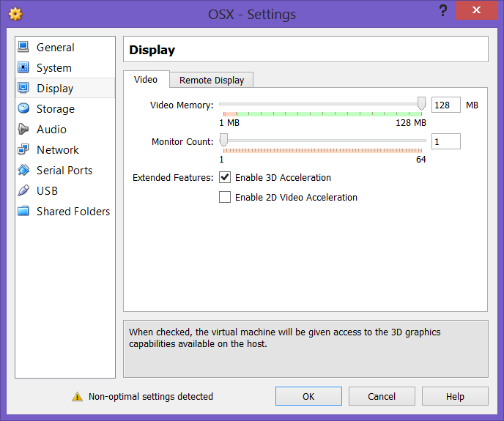Click the Shared Folders folder icon
Image resolution: width=504 pixels, height=421 pixels.
[x=23, y=211]
